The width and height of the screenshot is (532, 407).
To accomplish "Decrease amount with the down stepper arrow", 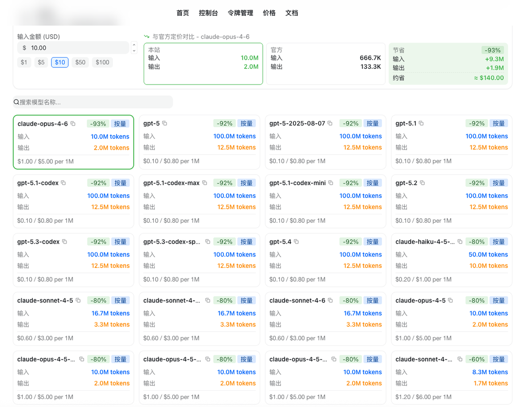I will coord(134,51).
